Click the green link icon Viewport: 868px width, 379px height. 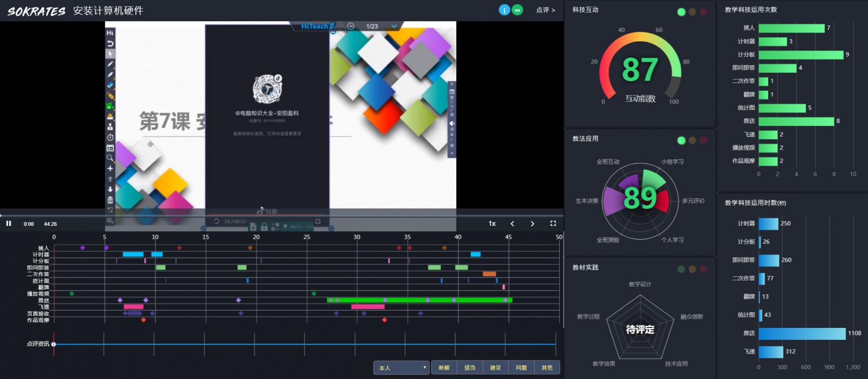pyautogui.click(x=518, y=10)
